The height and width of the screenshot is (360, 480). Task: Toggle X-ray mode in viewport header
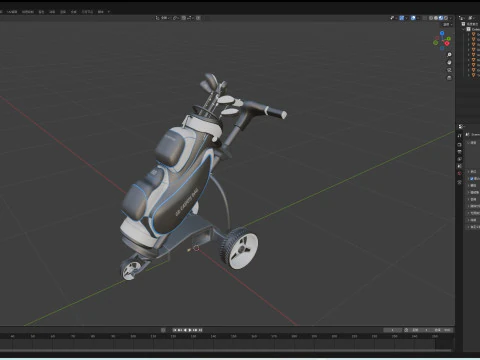click(425, 18)
